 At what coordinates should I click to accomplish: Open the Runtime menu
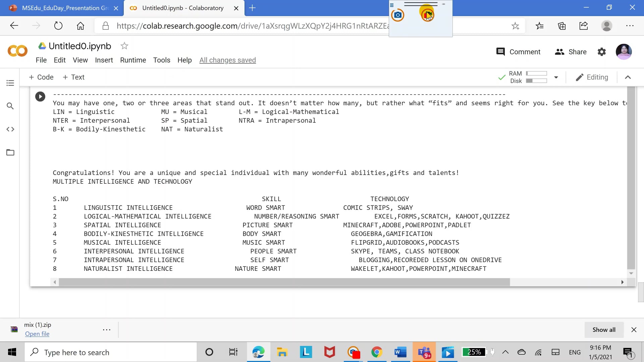click(133, 60)
